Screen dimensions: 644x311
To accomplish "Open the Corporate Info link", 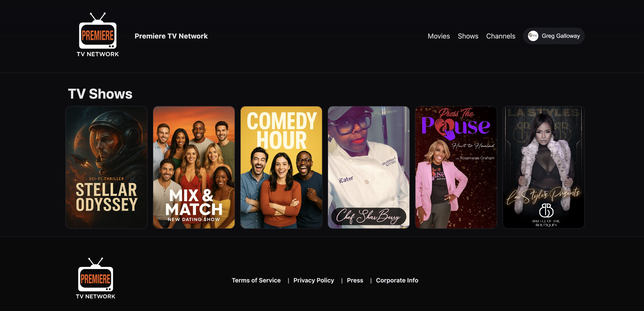I will tap(397, 280).
